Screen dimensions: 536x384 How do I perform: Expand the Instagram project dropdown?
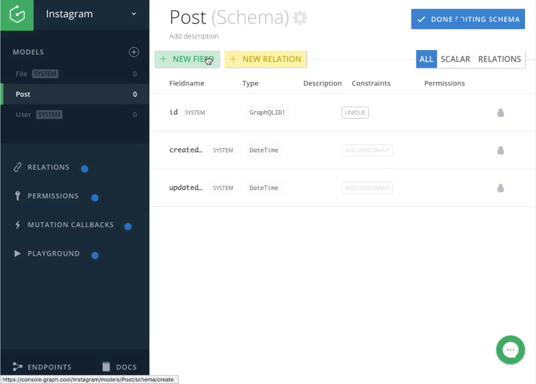coord(134,14)
